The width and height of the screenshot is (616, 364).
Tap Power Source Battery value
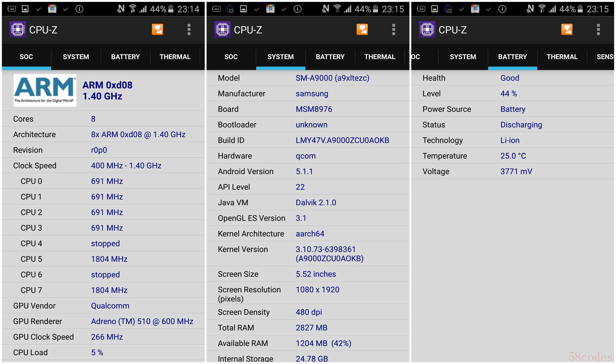click(513, 109)
